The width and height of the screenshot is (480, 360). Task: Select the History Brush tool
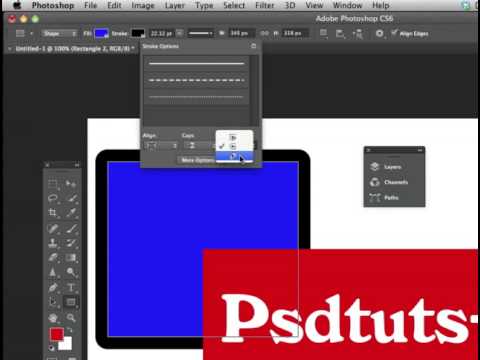[71, 243]
